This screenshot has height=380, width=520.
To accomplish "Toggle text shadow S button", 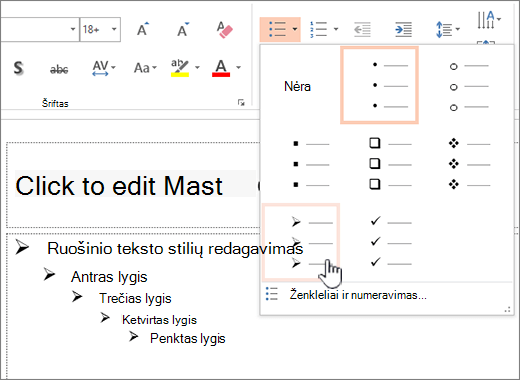I will (19, 68).
